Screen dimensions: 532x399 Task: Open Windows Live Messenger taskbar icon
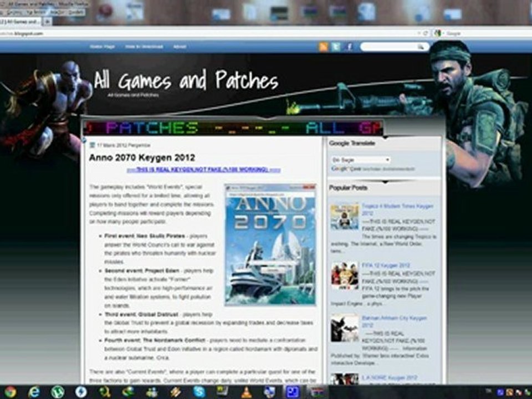(x=152, y=392)
